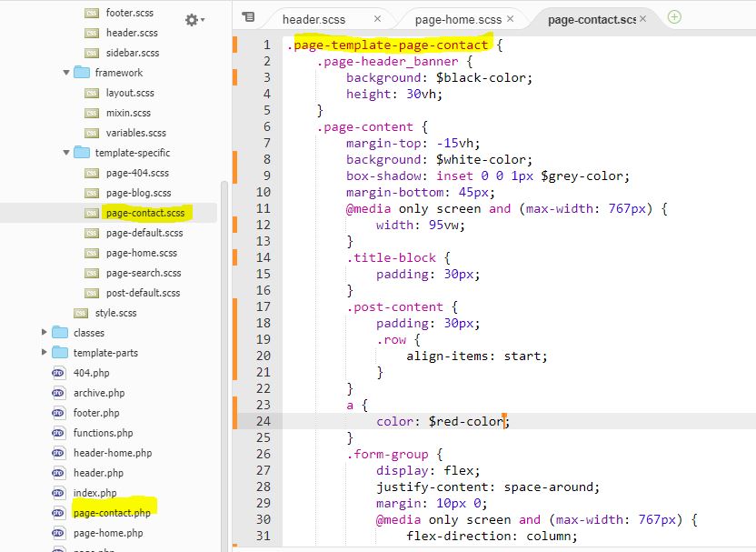Switch to the header.scss tab
The image size is (756, 552).
313,17
